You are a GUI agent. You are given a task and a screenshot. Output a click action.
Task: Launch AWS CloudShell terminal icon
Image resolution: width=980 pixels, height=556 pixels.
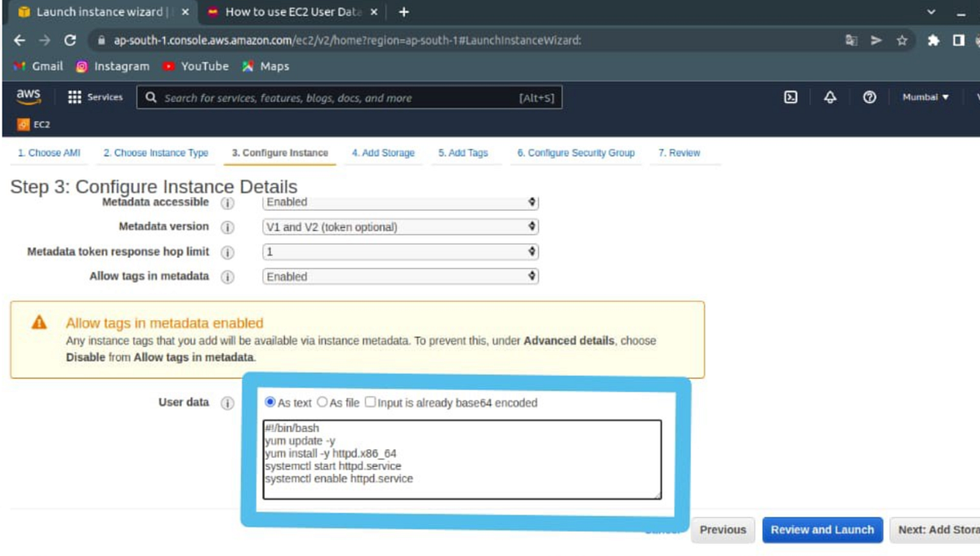click(791, 96)
